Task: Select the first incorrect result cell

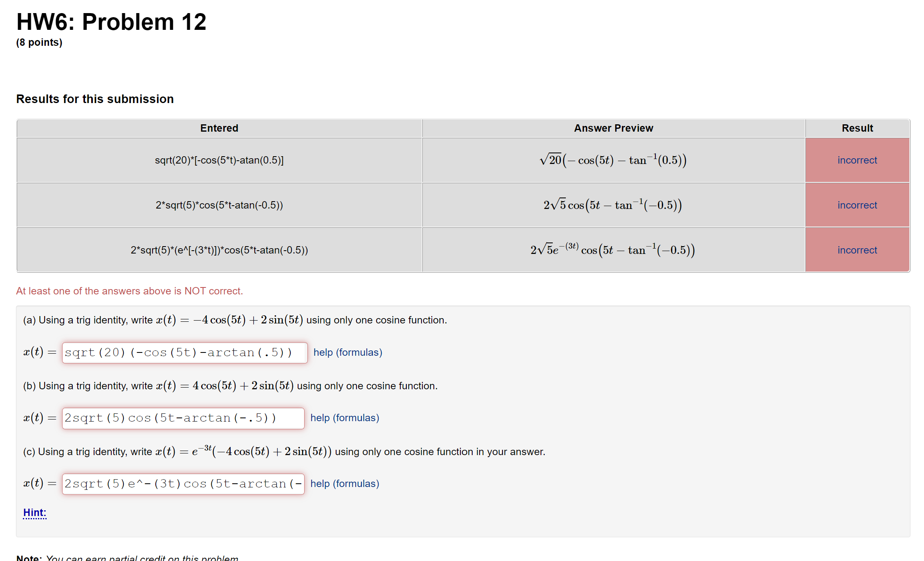Action: coord(857,160)
